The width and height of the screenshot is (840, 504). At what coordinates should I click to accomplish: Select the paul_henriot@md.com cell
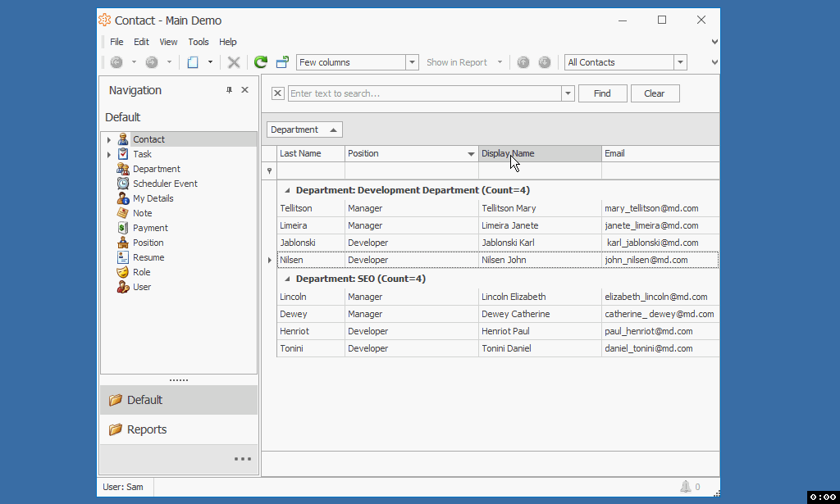[660, 331]
